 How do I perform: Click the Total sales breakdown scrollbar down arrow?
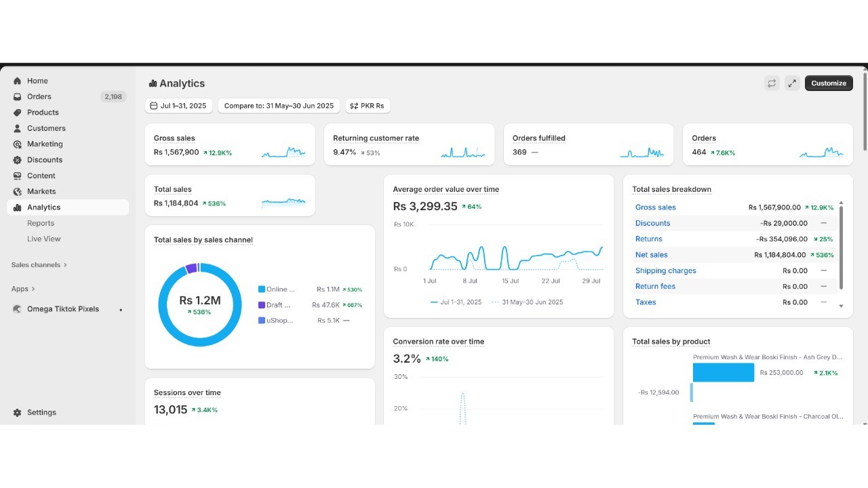tap(842, 306)
